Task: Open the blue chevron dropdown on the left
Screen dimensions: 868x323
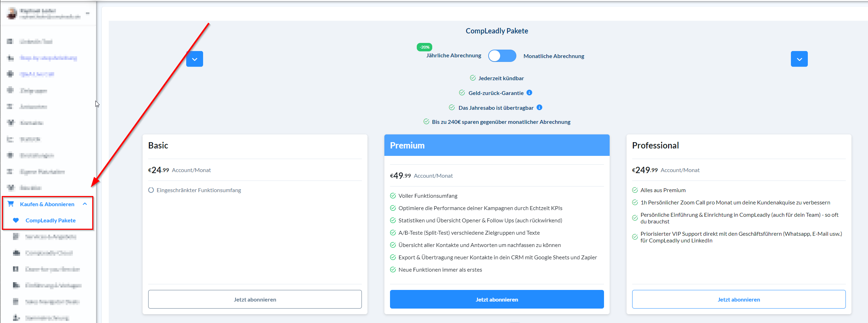Action: point(195,59)
